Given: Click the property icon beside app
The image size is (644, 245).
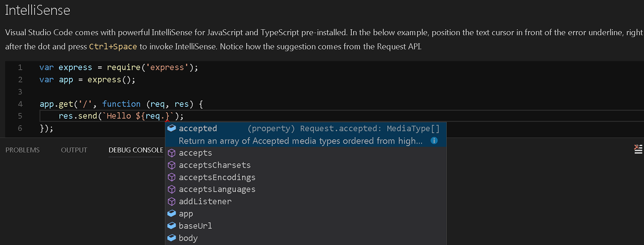Looking at the screenshot, I should [x=172, y=214].
